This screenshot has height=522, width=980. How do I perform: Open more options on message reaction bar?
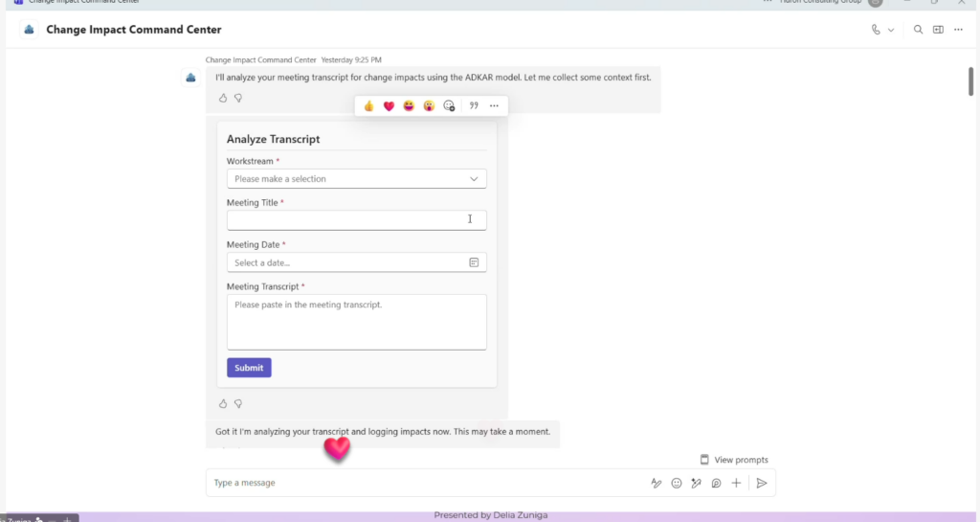point(494,105)
